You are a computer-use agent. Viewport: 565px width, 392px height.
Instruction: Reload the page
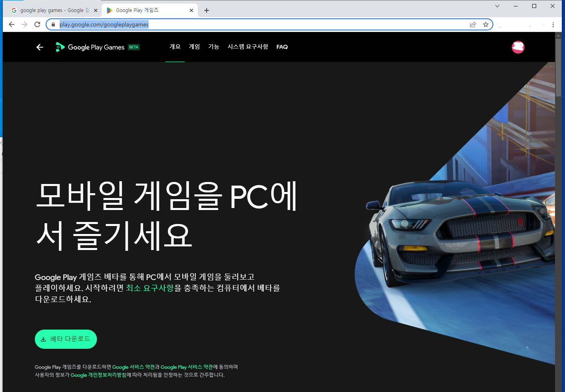[37, 24]
